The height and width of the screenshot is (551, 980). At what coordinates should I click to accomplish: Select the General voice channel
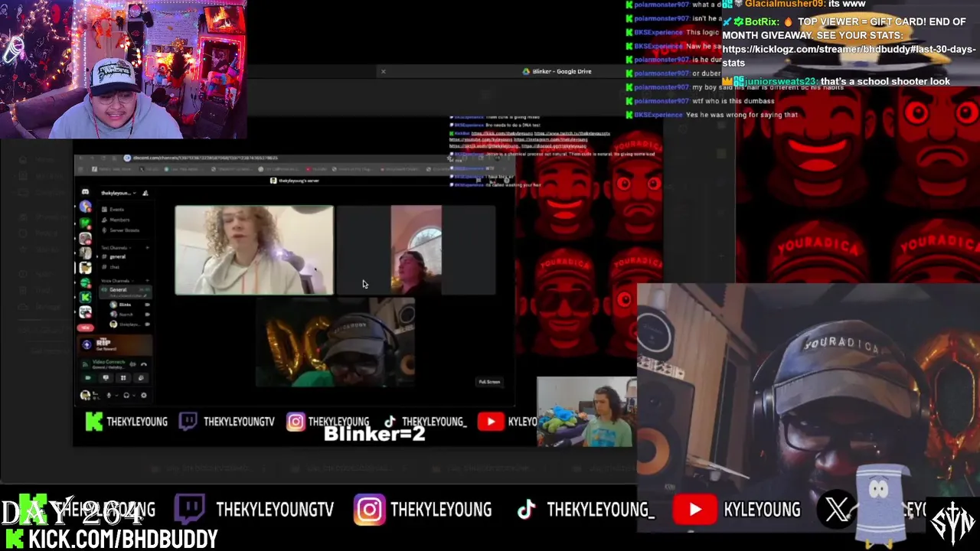point(126,292)
